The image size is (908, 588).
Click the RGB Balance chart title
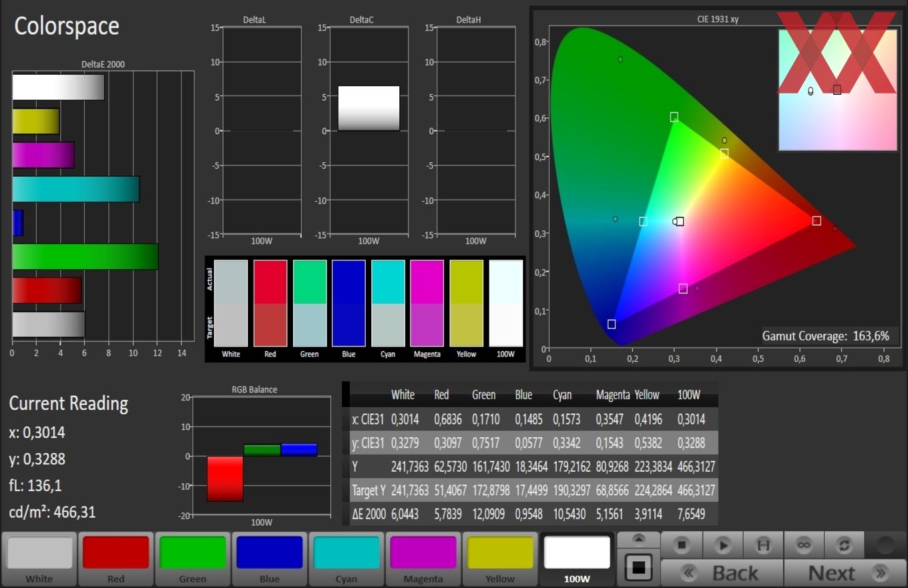coord(254,390)
